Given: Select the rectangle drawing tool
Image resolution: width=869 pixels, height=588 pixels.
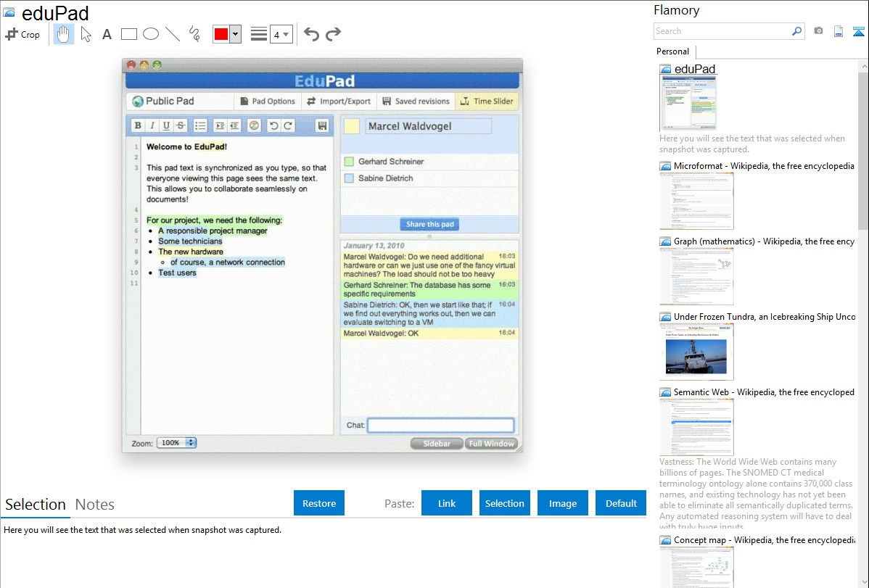Looking at the screenshot, I should (128, 34).
